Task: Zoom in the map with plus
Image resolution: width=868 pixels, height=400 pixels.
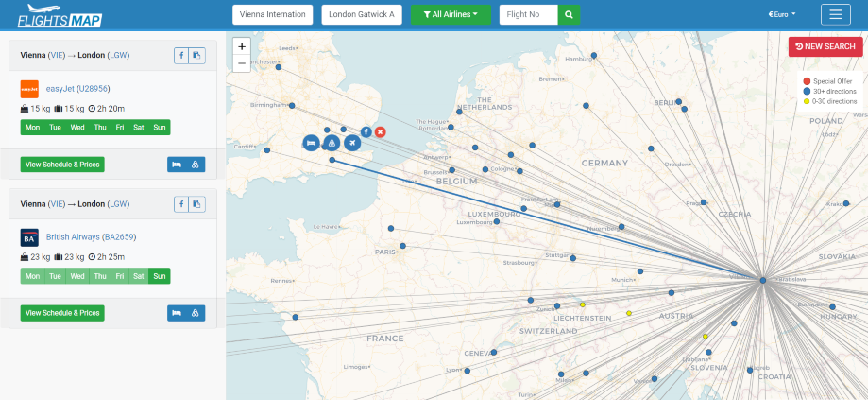Action: coord(242,46)
